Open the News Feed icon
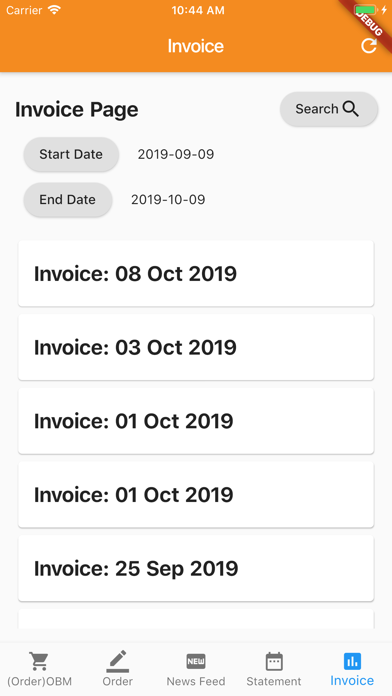The height and width of the screenshot is (696, 392). [196, 661]
